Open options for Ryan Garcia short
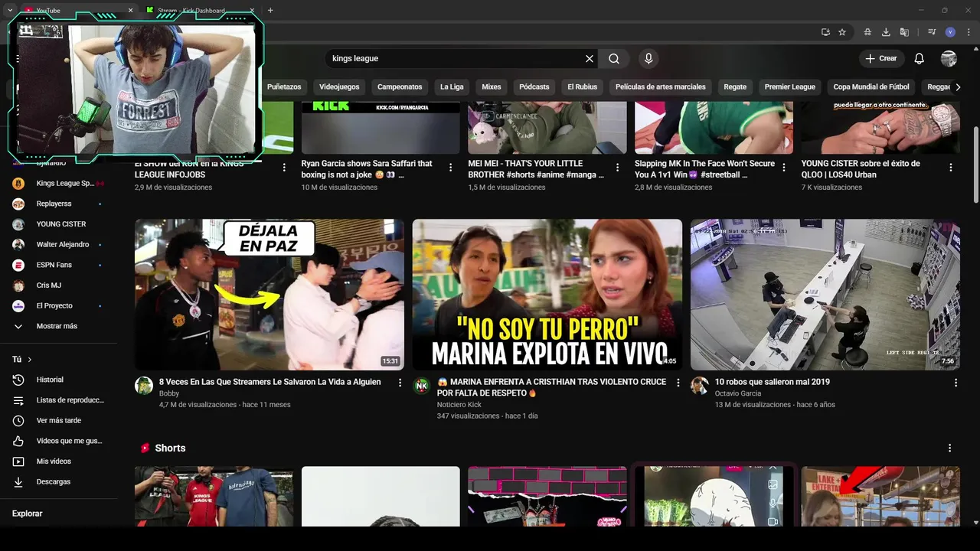Screen dimensions: 980x551 click(451, 167)
